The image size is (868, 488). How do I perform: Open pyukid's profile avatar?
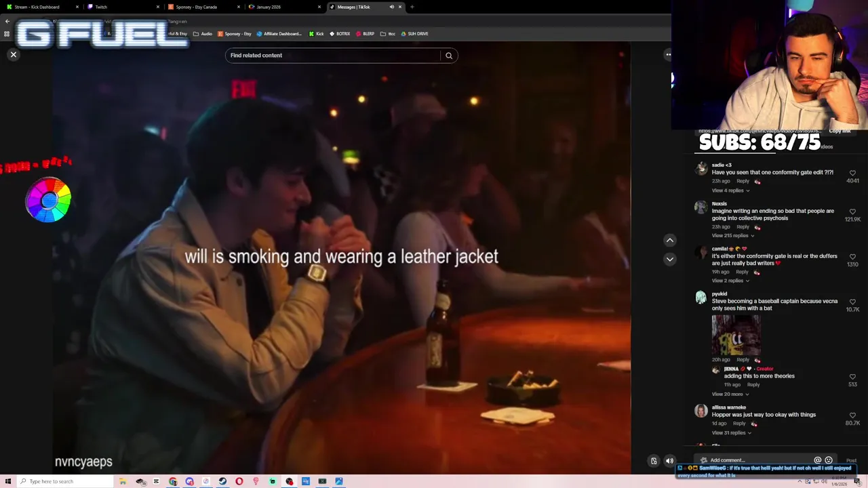tap(701, 298)
